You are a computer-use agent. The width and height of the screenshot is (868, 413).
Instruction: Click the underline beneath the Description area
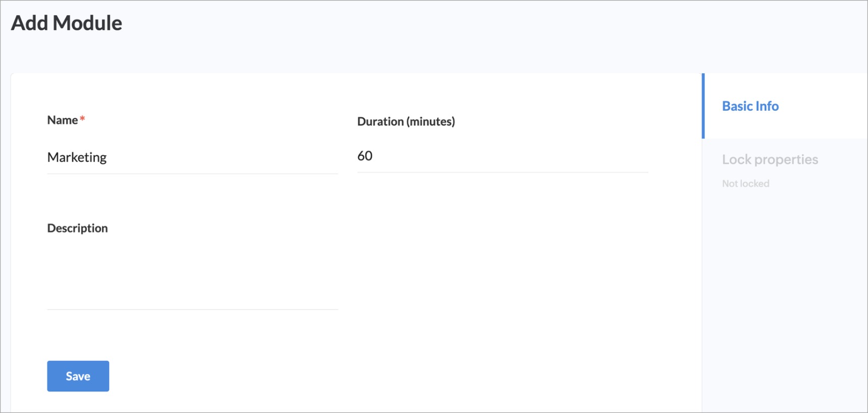coord(192,309)
